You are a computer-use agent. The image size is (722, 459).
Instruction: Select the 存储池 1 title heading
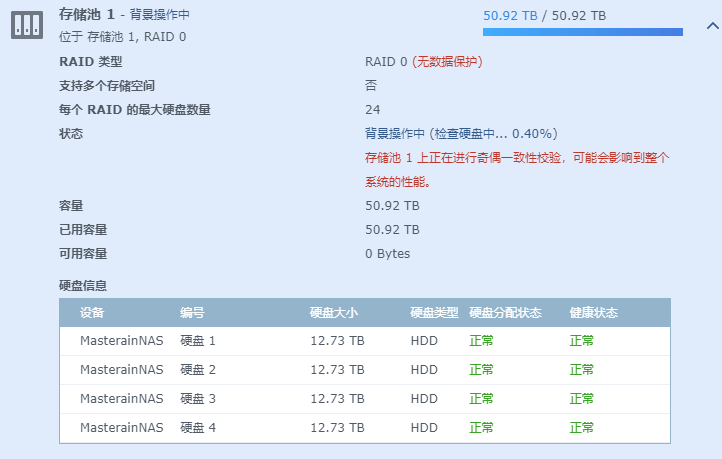pyautogui.click(x=86, y=16)
